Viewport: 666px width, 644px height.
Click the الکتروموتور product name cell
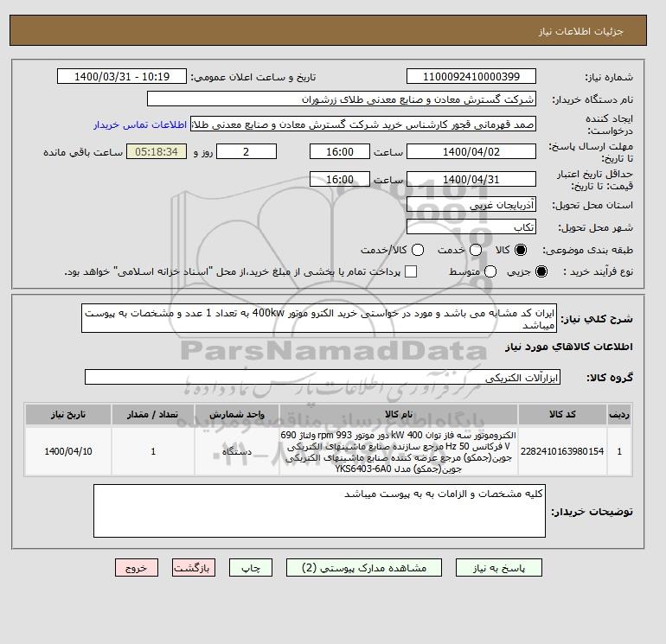click(x=399, y=452)
